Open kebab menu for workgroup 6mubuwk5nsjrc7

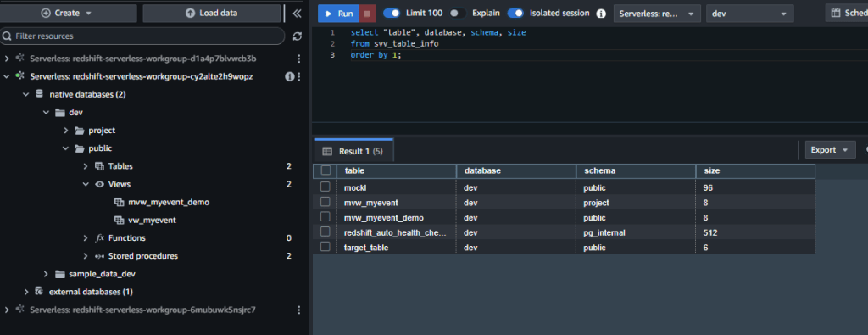(x=299, y=310)
